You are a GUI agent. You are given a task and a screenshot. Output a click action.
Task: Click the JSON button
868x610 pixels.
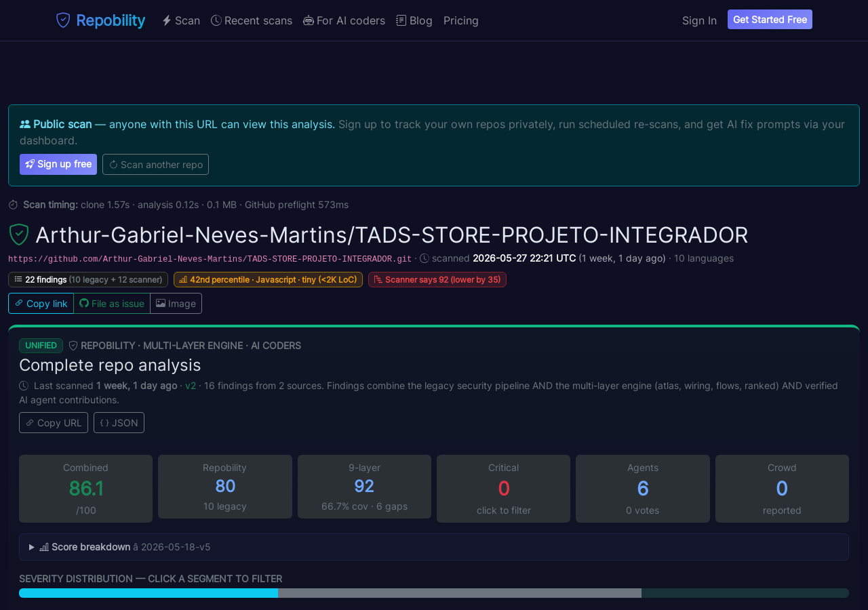pyautogui.click(x=119, y=422)
